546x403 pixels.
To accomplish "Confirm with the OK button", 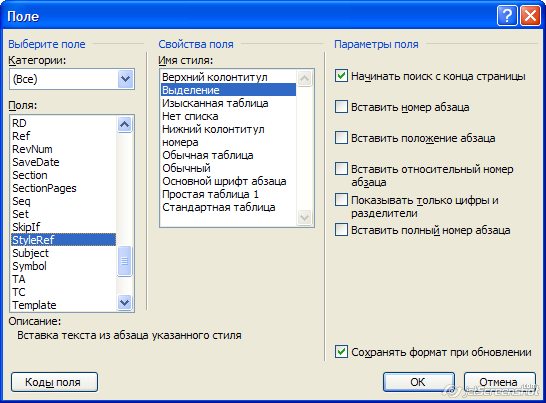I will point(419,382).
